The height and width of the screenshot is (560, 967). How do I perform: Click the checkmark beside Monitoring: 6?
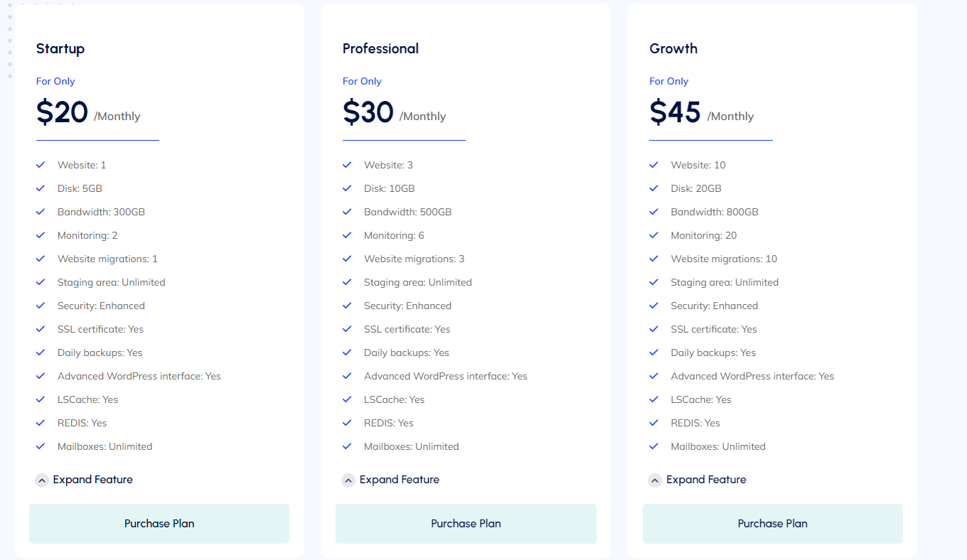coord(348,235)
